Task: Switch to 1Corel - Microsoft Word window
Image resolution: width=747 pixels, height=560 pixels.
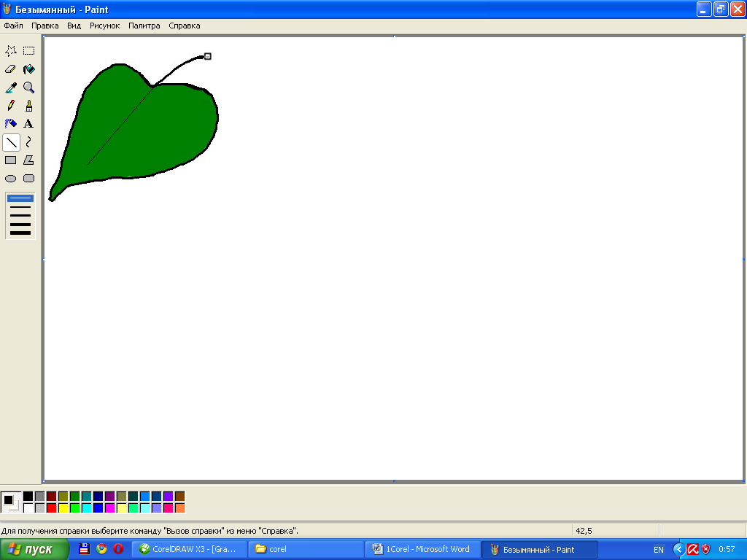Action: click(422, 549)
